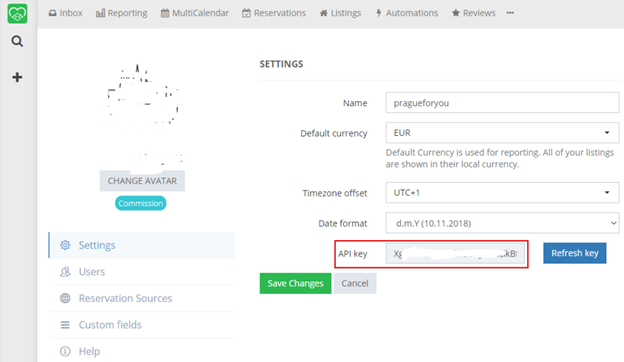
Task: Click the Users person icon
Action: point(65,272)
